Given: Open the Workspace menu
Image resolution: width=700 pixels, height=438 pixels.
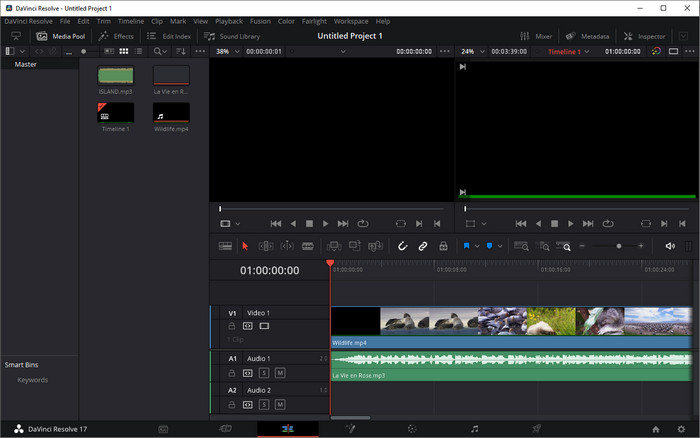Looking at the screenshot, I should point(351,21).
